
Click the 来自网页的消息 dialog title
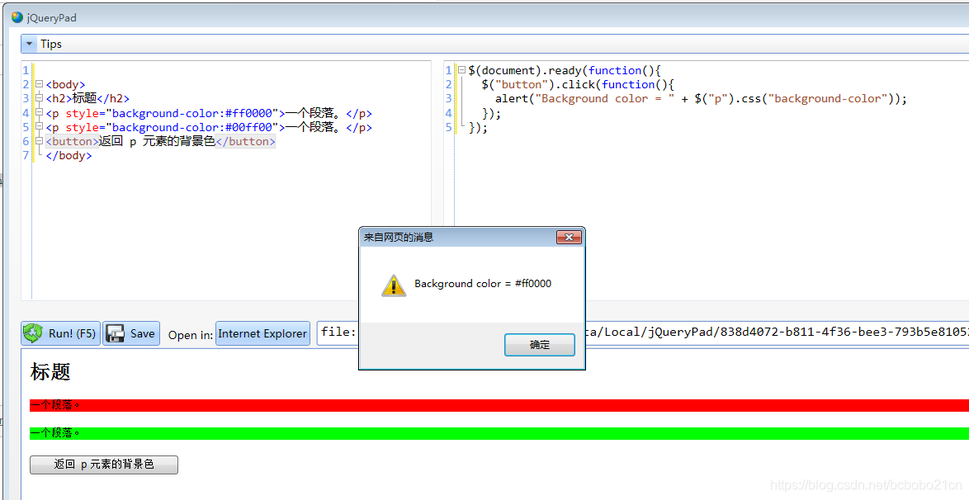(x=398, y=237)
